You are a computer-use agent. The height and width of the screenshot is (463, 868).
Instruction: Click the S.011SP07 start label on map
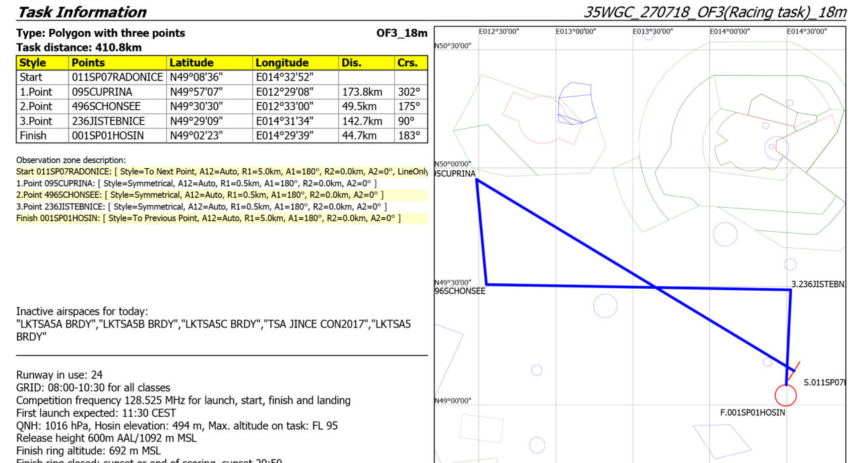pos(824,383)
